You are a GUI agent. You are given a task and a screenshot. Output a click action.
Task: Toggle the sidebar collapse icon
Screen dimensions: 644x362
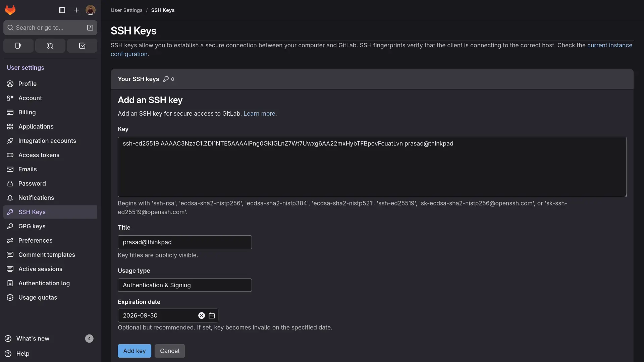62,10
